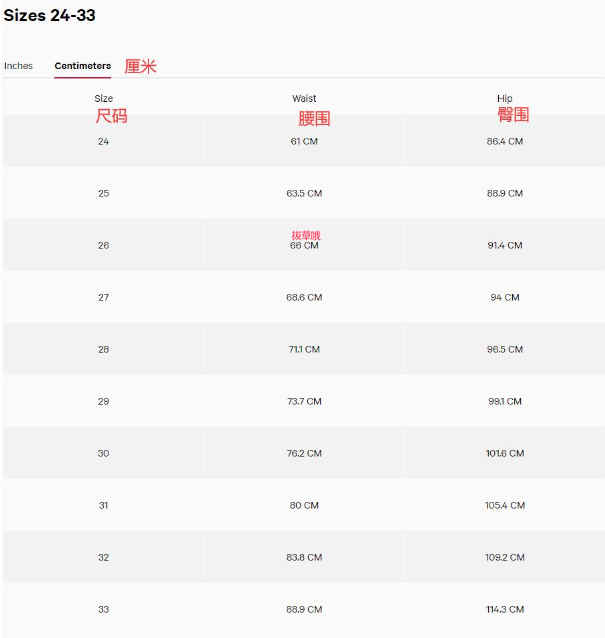
Task: Click the Sizes 24-33 heading
Action: point(50,15)
